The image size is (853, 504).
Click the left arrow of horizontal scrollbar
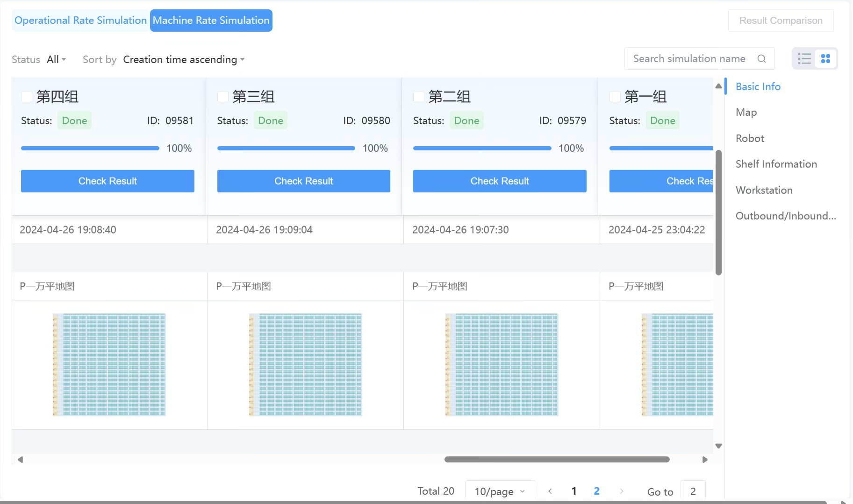(20, 460)
